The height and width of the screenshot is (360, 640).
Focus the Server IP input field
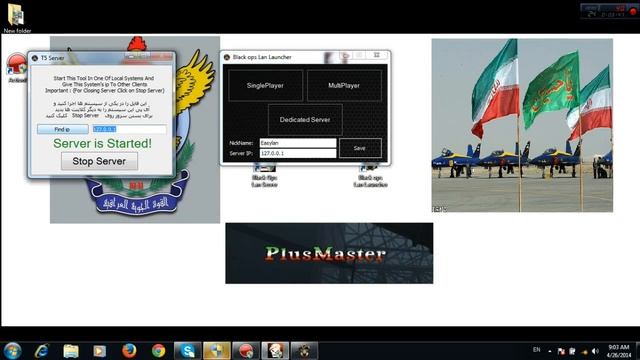298,153
